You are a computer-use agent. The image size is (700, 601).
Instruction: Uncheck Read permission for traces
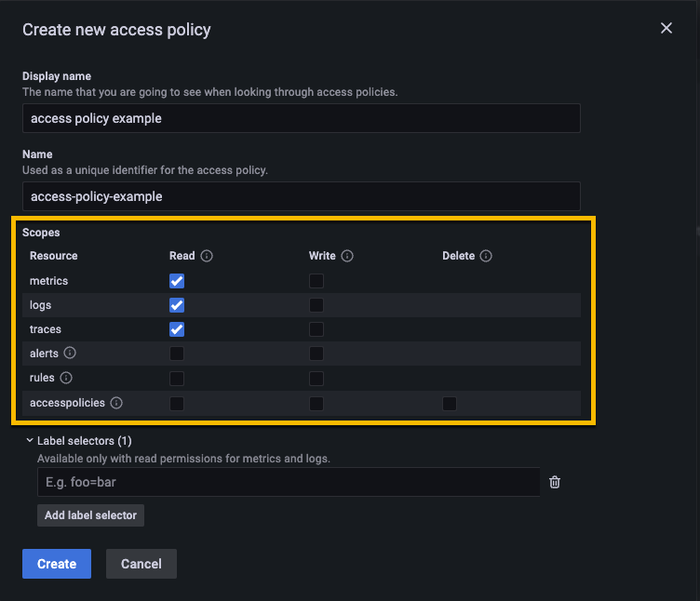point(177,329)
